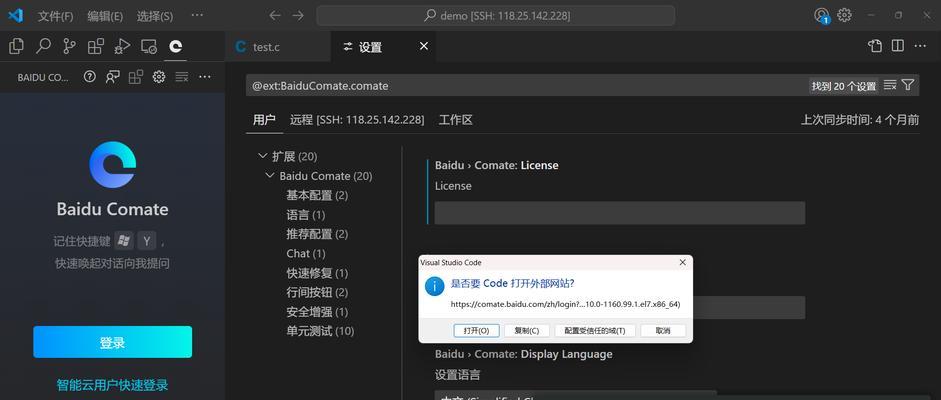Select the 远程 [SSH: 118.25.142.228] tab

coord(357,119)
